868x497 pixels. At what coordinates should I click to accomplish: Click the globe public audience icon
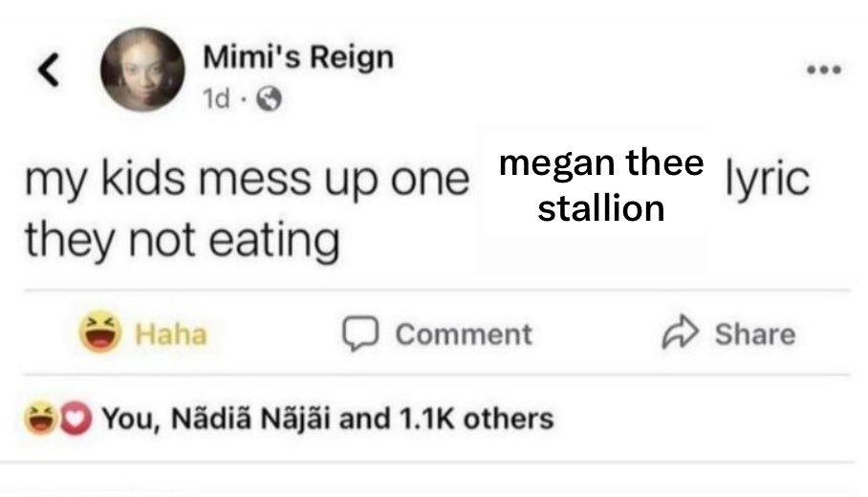click(x=269, y=99)
